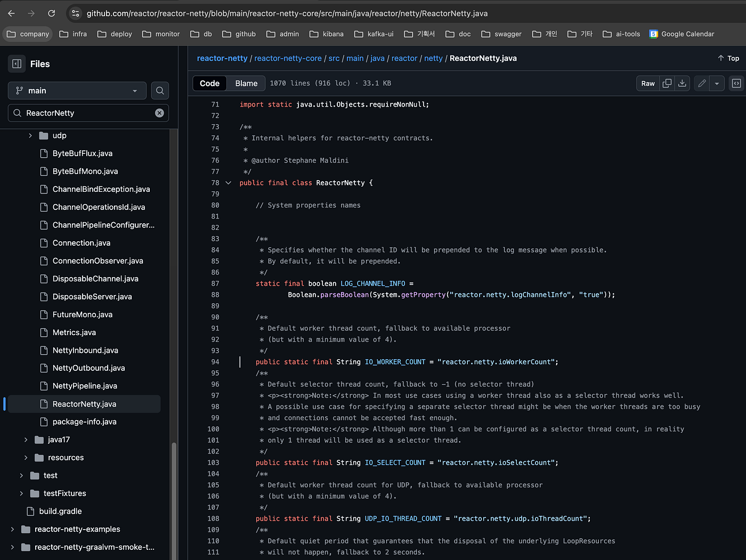The width and height of the screenshot is (746, 560).
Task: Go to src breadcrumb link
Action: (x=334, y=58)
